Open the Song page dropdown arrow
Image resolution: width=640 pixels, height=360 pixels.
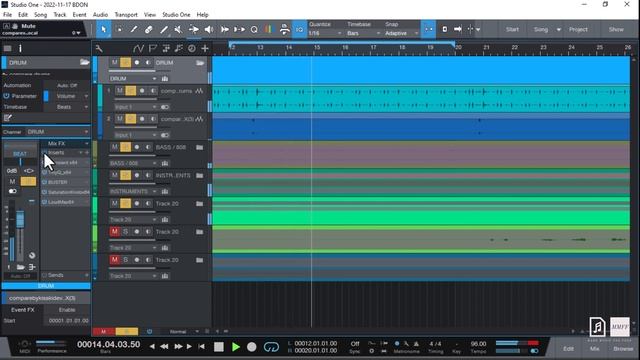click(x=559, y=29)
